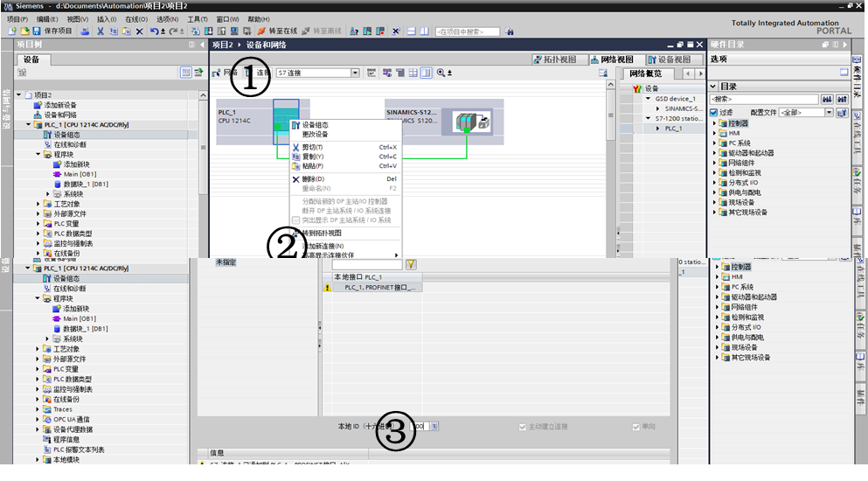
Task: Click the accessible devices icon
Action: (354, 31)
